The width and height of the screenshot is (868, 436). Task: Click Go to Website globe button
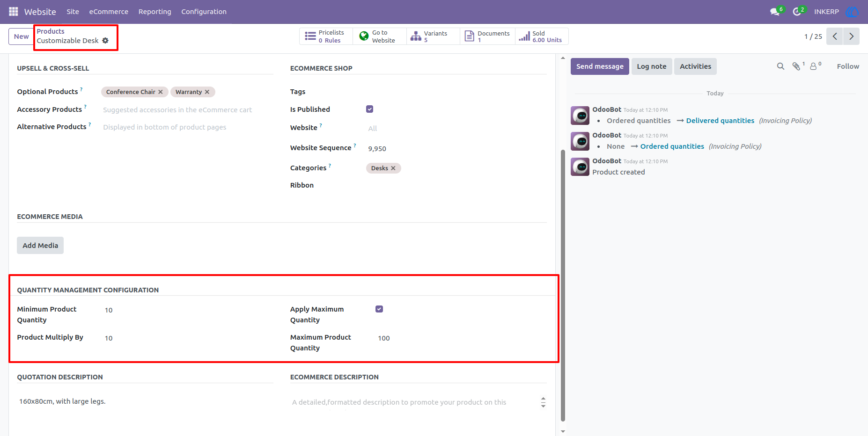click(379, 36)
